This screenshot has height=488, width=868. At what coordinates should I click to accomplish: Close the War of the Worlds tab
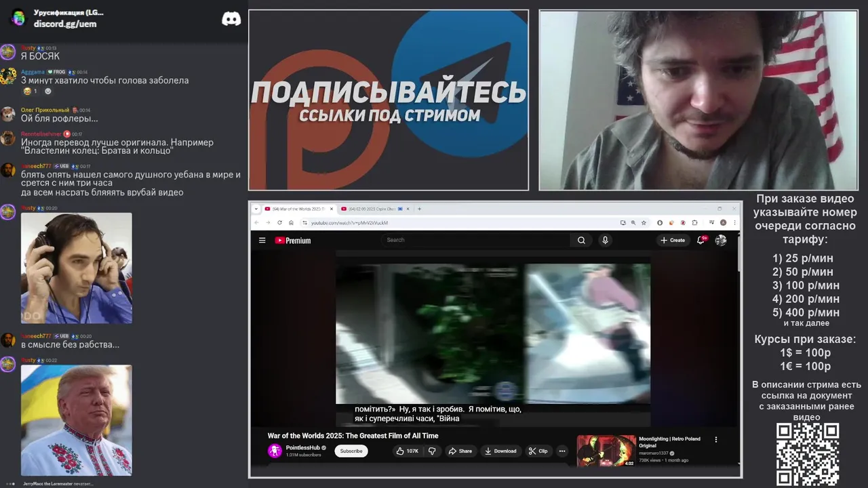pos(332,209)
